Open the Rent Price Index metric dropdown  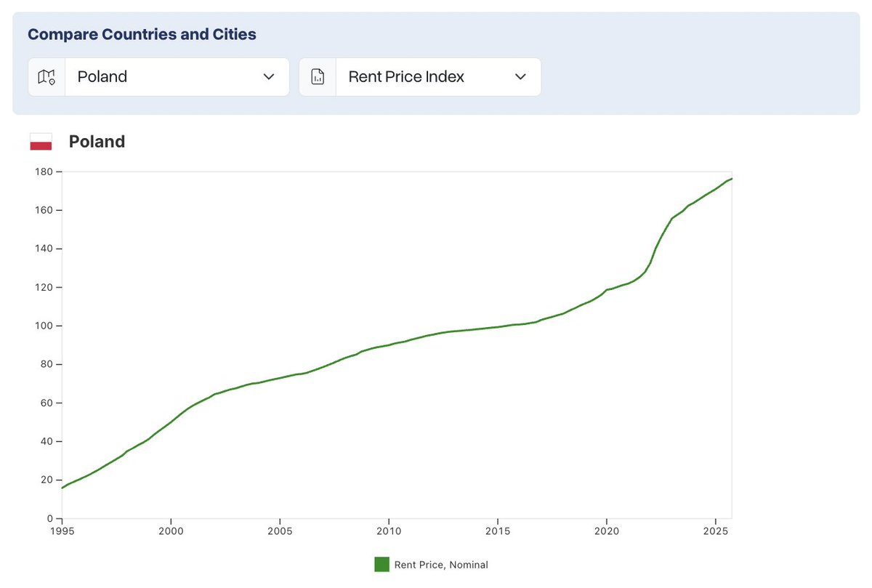[420, 77]
